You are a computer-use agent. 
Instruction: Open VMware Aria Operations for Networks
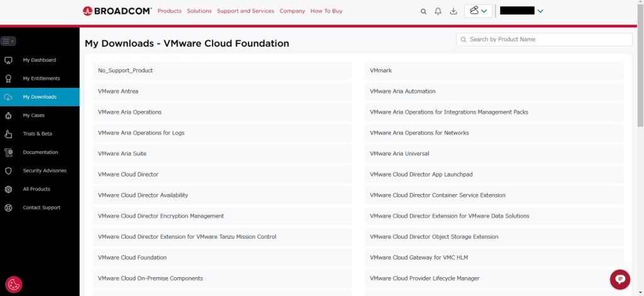pyautogui.click(x=494, y=133)
